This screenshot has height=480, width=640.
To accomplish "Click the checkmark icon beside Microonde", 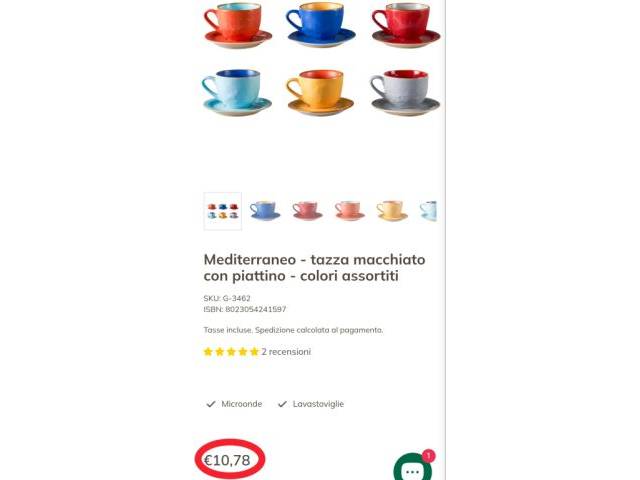I will point(211,404).
